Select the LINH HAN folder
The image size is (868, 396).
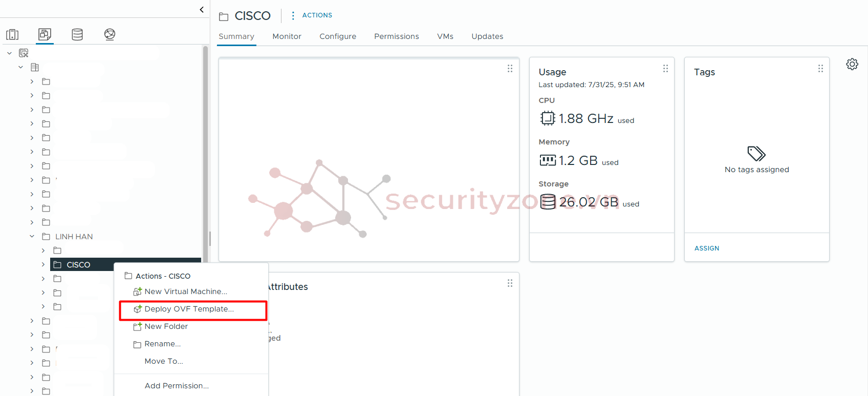pos(74,236)
